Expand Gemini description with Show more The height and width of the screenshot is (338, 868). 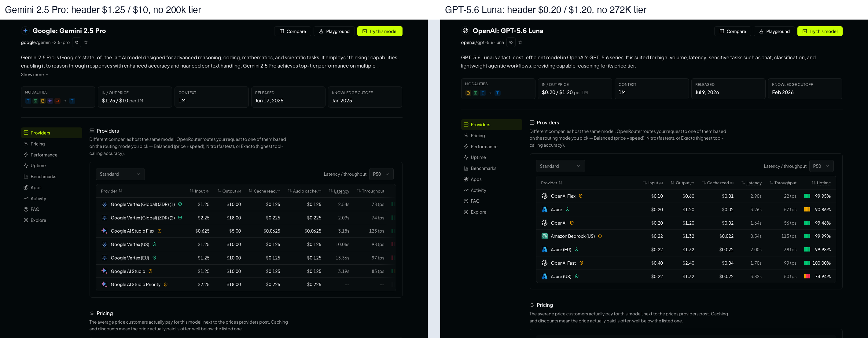click(x=35, y=75)
